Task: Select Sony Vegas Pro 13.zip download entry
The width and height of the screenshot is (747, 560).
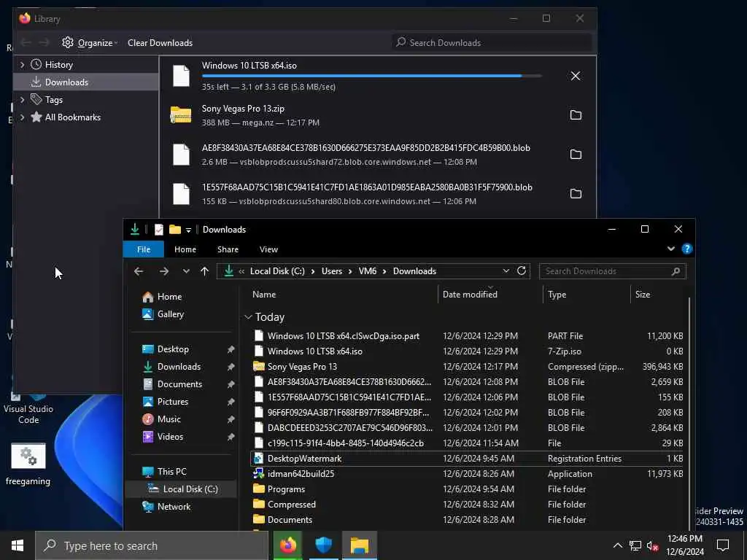Action: click(x=377, y=115)
